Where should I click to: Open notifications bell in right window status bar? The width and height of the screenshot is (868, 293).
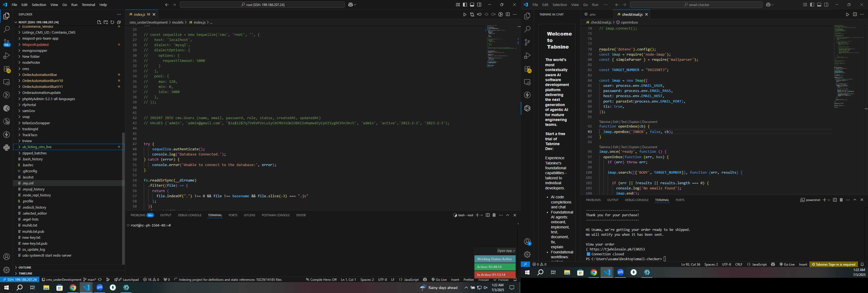(x=862, y=264)
